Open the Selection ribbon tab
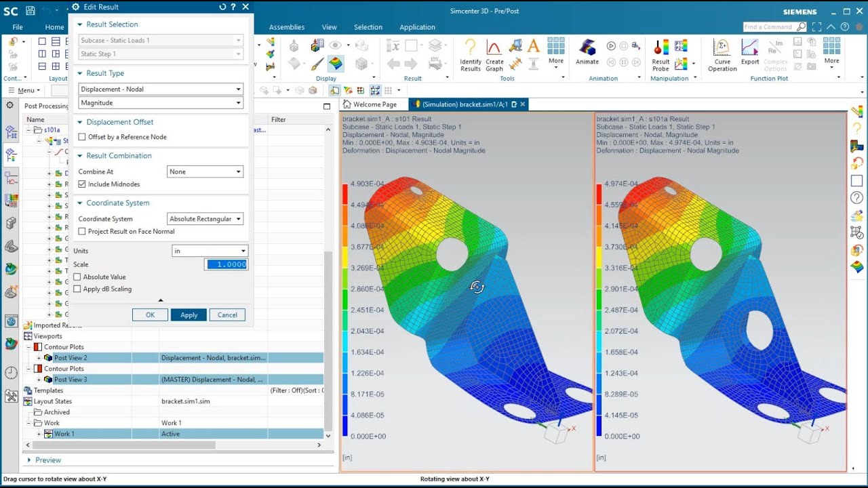 point(368,27)
